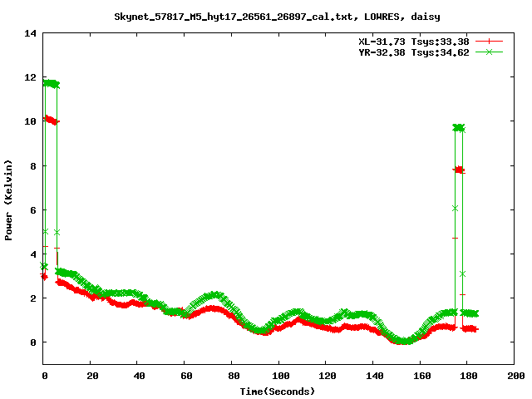
Task: Click the x-axis tick label 140
Action: pyautogui.click(x=375, y=376)
